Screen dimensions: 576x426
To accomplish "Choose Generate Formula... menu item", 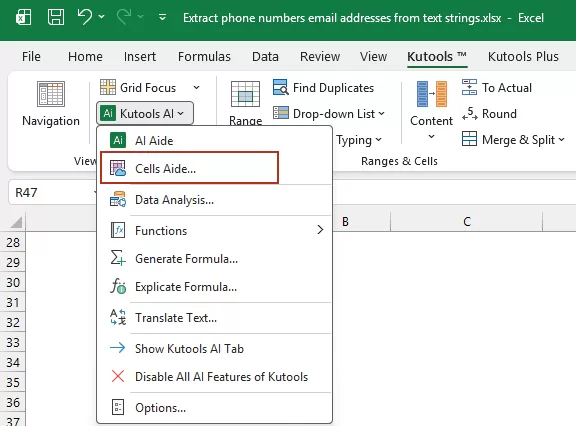I will point(215,259).
